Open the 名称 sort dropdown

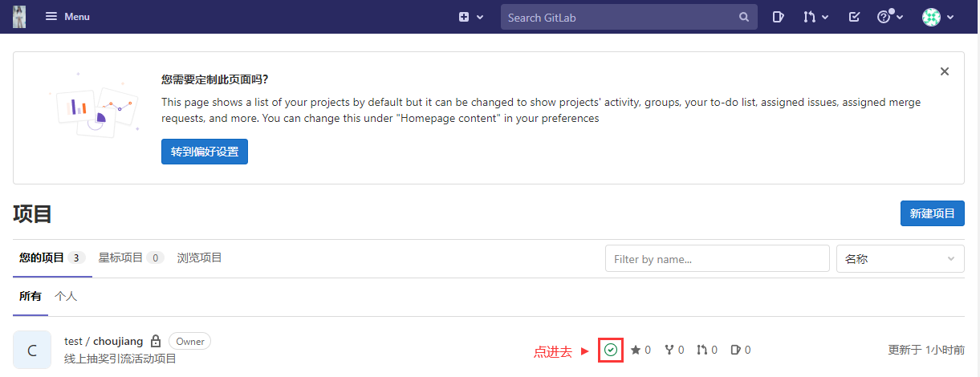click(x=901, y=259)
